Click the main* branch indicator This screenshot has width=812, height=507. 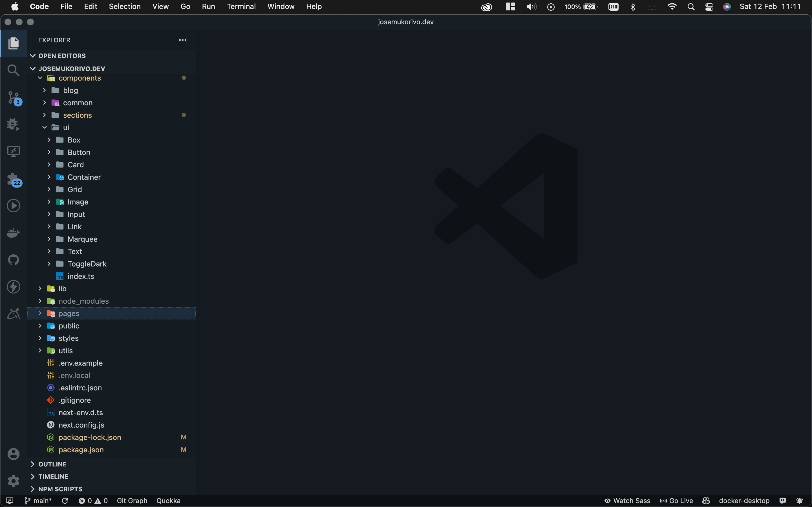[38, 501]
